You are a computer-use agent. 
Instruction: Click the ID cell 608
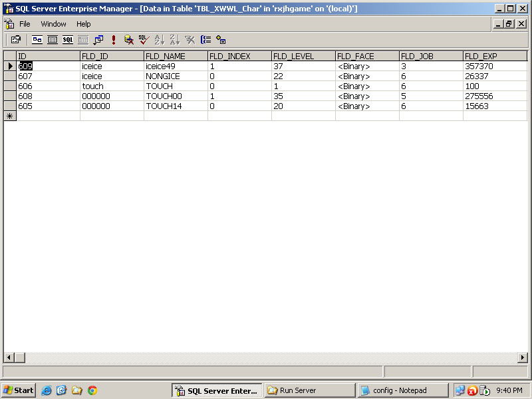click(48, 96)
